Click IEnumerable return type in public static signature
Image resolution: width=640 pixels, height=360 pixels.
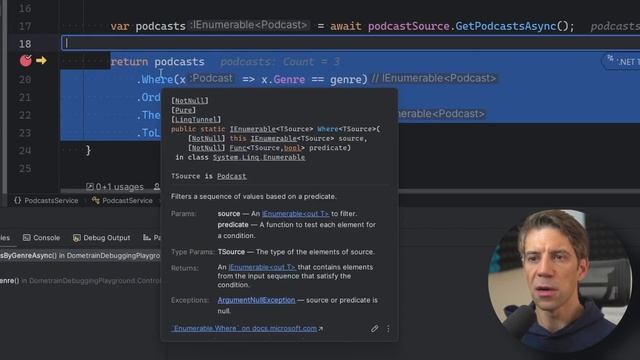[253, 129]
